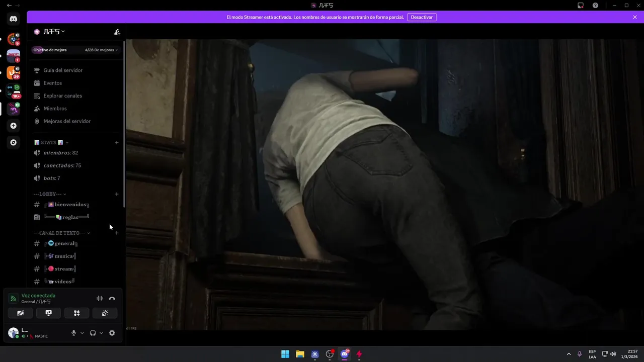Viewport: 644px width, 362px height.
Task: Disconnect from voice with hang-up icon
Action: click(x=112, y=299)
